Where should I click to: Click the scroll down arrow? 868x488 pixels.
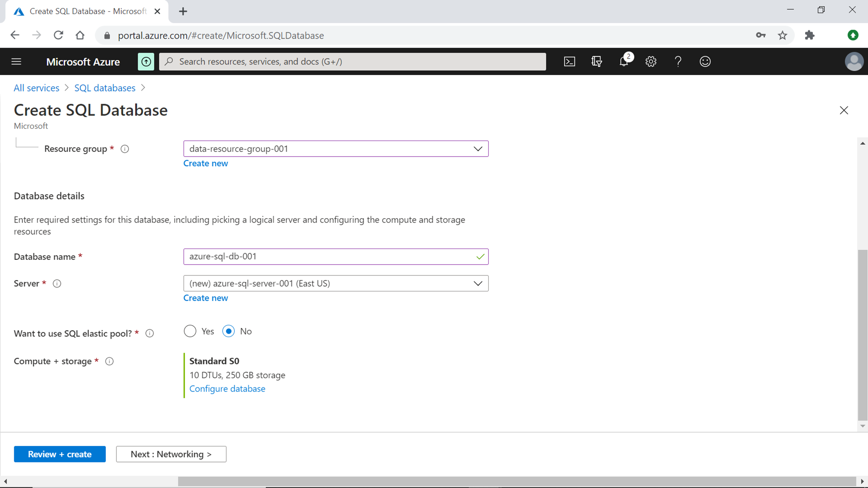point(862,426)
